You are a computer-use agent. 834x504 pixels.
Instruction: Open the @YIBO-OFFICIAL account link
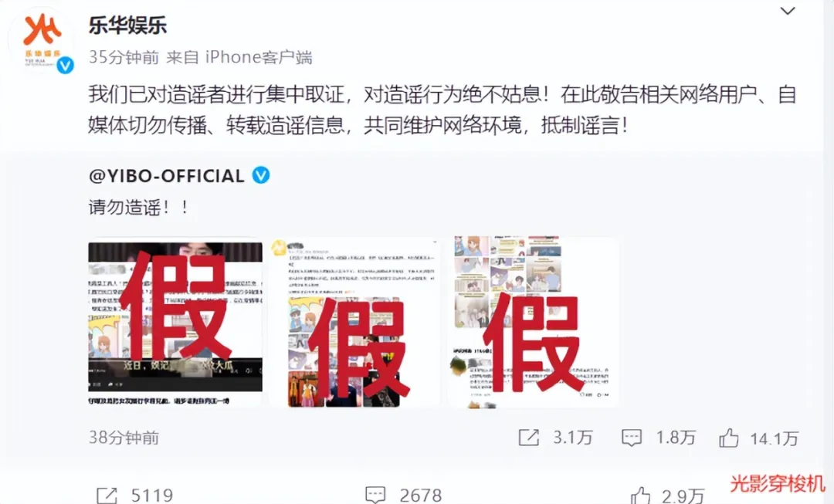[167, 175]
